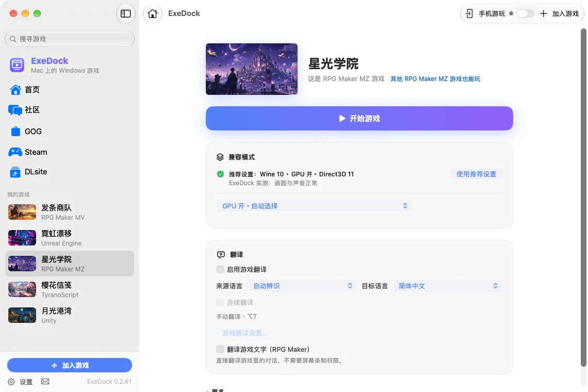This screenshot has height=392, width=588.
Task: Click the ExeDock app logo in the sidebar
Action: (17, 65)
